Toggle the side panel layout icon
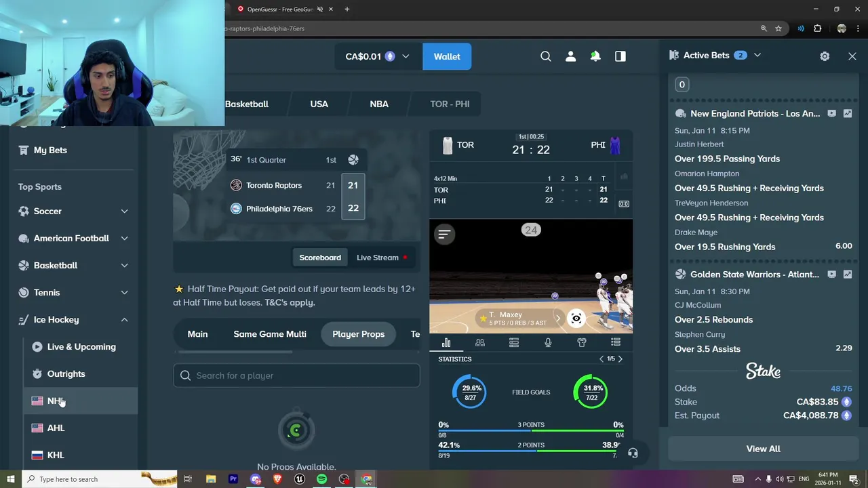The height and width of the screenshot is (488, 868). (x=620, y=56)
